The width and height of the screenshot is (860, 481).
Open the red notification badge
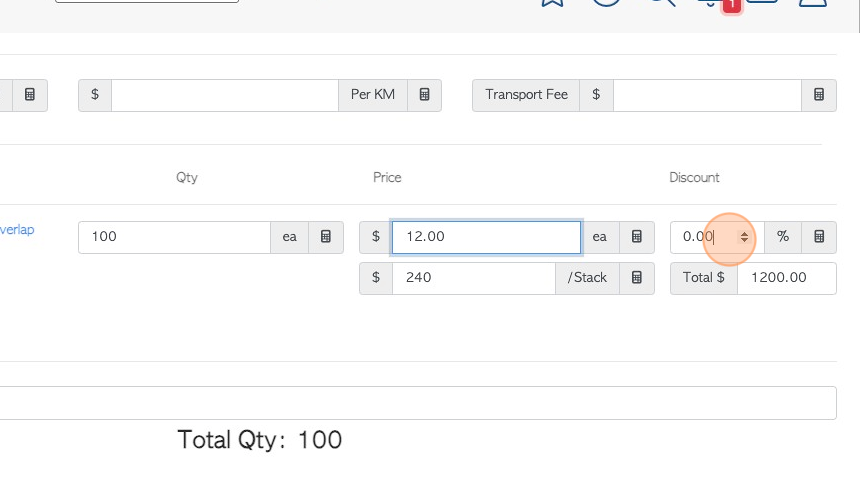pos(731,5)
